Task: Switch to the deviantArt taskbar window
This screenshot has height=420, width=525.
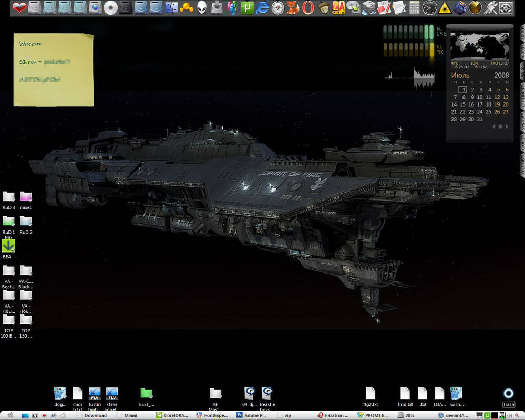Action: point(453,415)
